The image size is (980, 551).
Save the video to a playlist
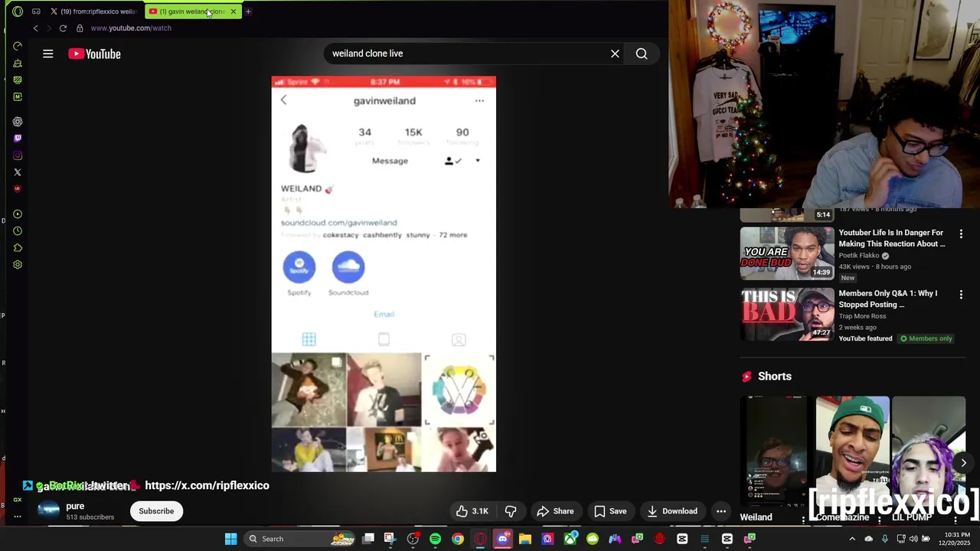click(610, 511)
